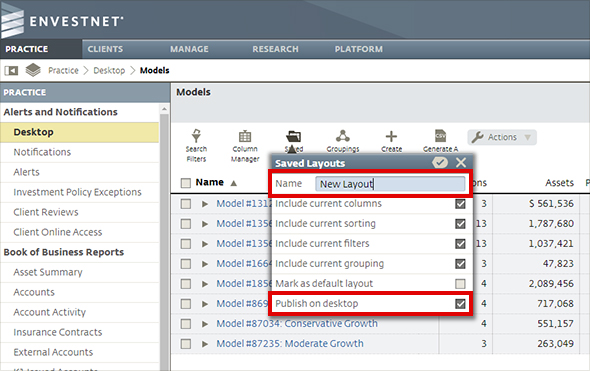Image resolution: width=590 pixels, height=371 pixels.
Task: Close the Saved Layouts dialog
Action: 461,163
